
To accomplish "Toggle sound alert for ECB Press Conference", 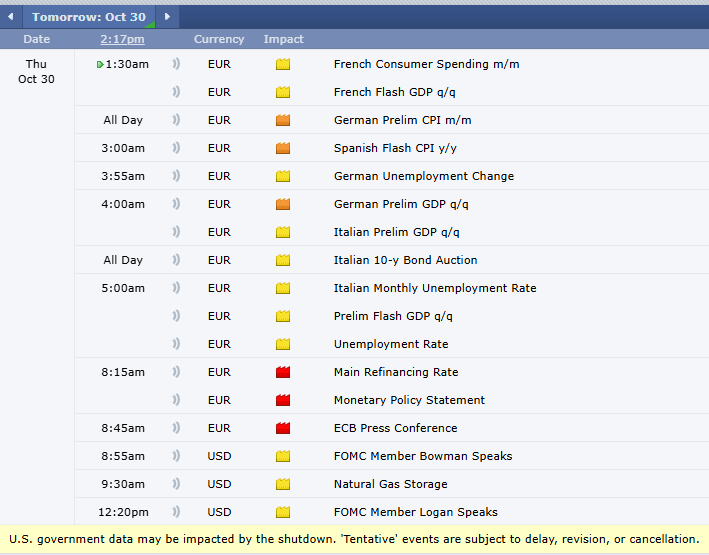I will [176, 428].
